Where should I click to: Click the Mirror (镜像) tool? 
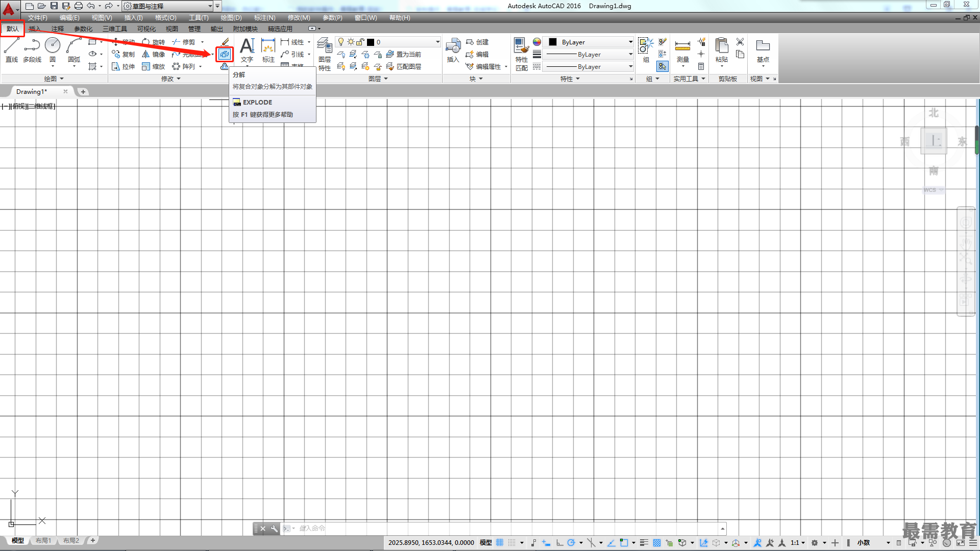[154, 54]
